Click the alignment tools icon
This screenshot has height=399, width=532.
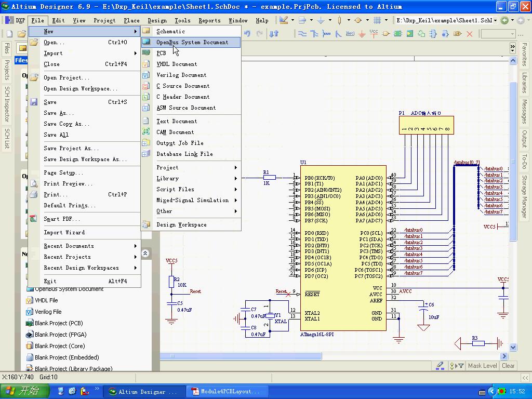pos(302,20)
